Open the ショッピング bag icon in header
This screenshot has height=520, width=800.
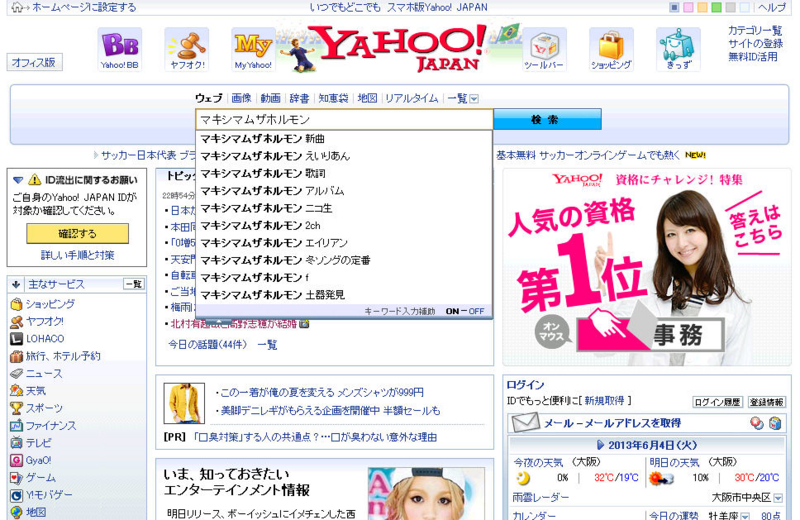(x=611, y=49)
